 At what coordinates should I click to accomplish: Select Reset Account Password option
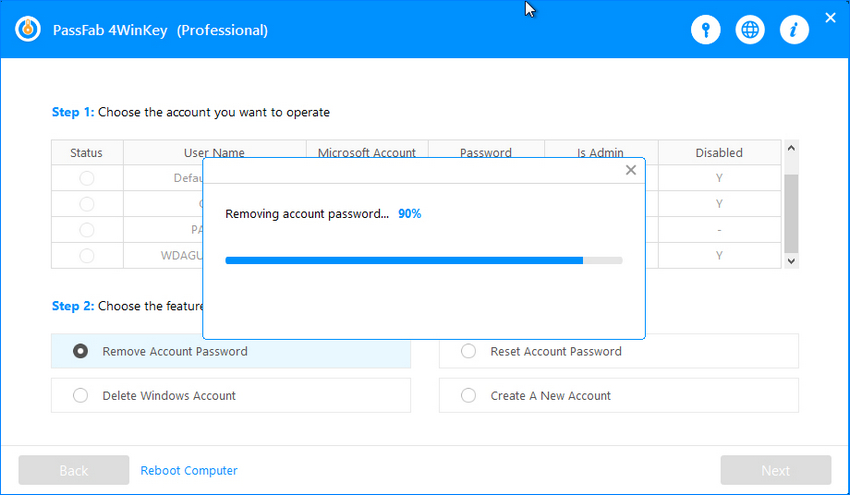click(468, 352)
